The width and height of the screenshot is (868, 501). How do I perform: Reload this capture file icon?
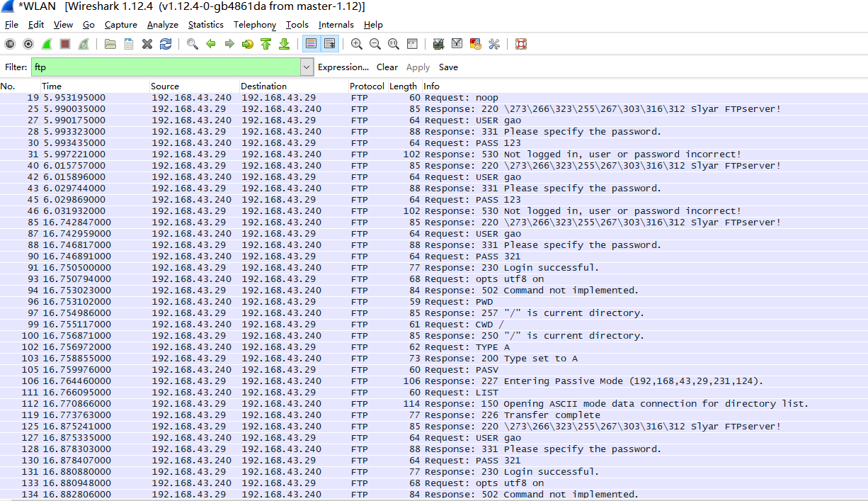(x=166, y=44)
